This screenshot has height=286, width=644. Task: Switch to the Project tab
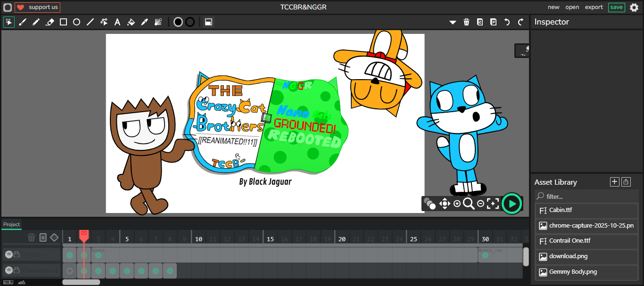[x=12, y=224]
